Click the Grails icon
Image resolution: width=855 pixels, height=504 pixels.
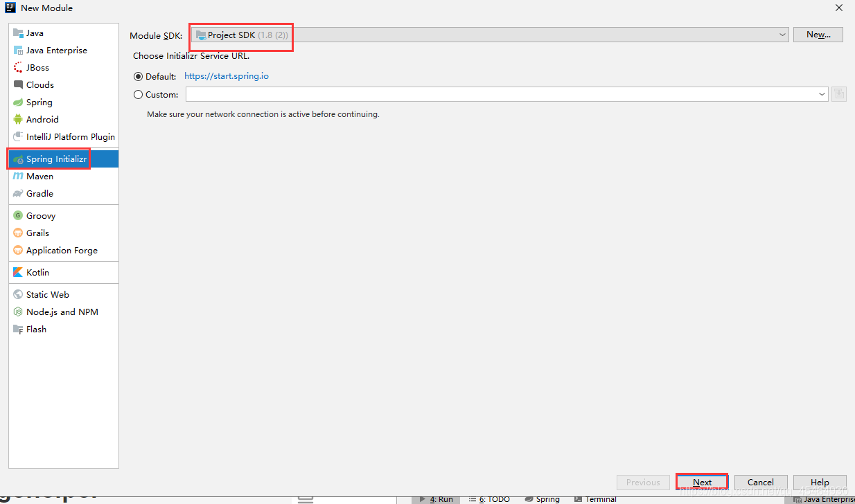tap(18, 233)
